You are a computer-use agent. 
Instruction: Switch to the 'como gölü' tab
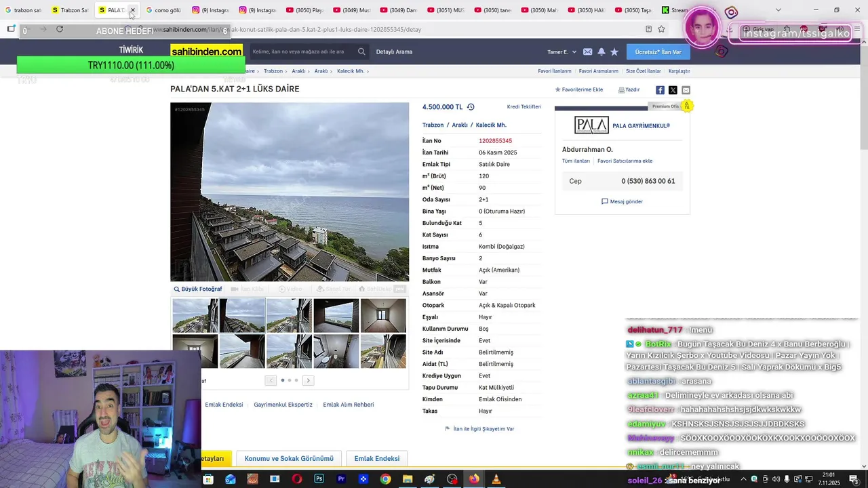[x=163, y=10]
